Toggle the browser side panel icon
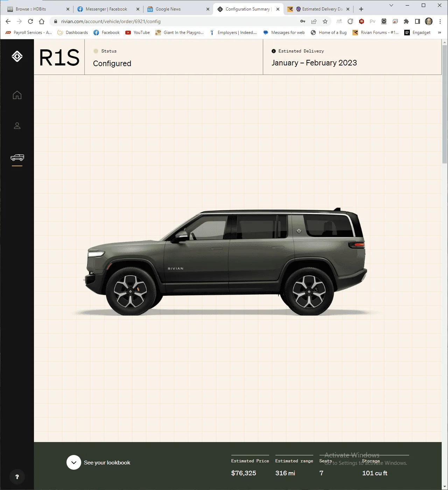 (418, 21)
